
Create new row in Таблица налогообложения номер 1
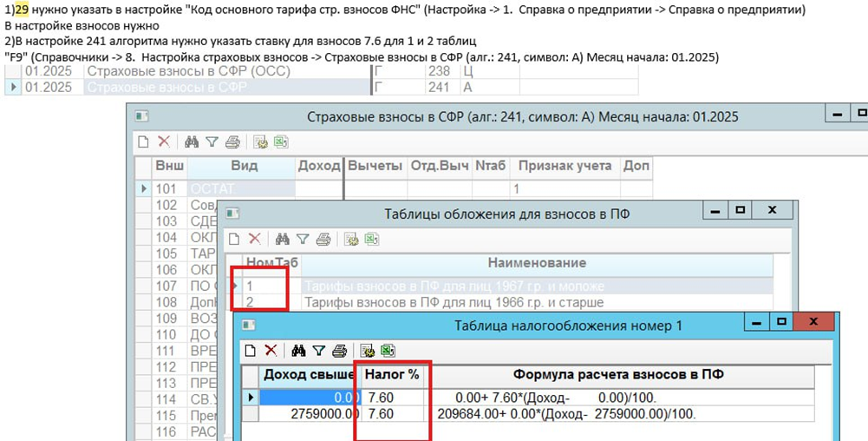pyautogui.click(x=251, y=350)
